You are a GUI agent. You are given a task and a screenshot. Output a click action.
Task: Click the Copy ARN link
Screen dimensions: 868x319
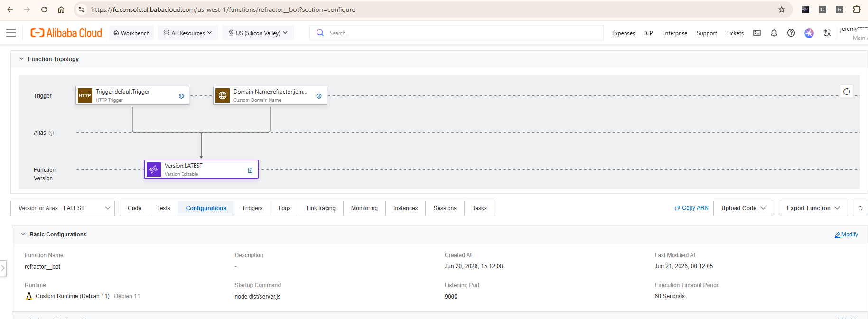(691, 208)
